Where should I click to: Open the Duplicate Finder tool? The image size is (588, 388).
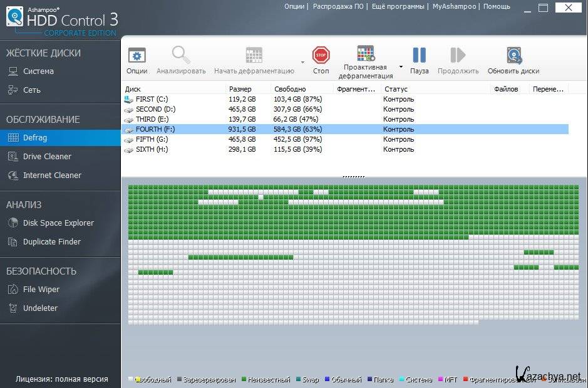[x=52, y=242]
